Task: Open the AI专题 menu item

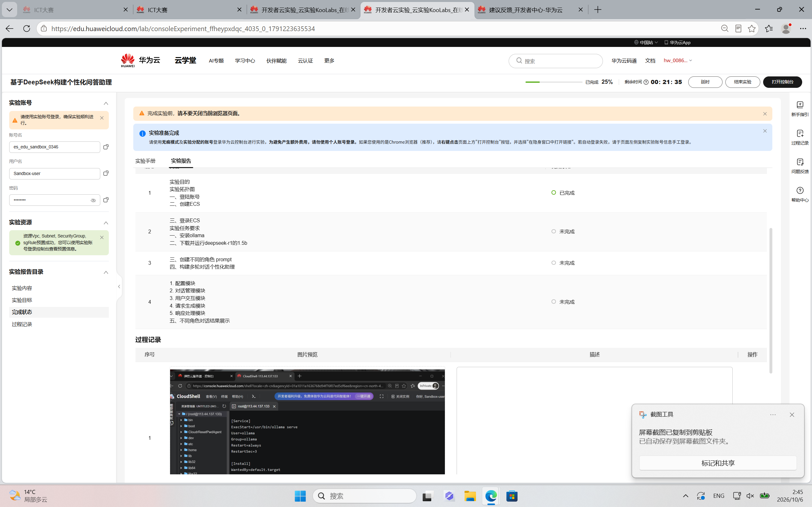Action: [216, 61]
